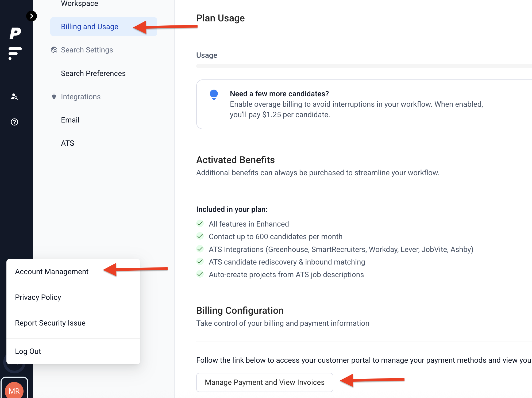Select Report Security Issue option
The width and height of the screenshot is (532, 398).
click(x=50, y=323)
